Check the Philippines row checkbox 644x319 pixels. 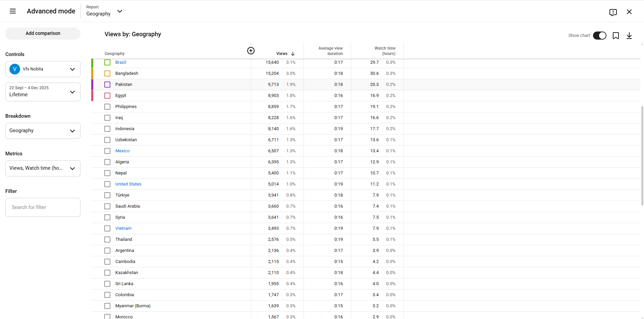click(x=107, y=107)
